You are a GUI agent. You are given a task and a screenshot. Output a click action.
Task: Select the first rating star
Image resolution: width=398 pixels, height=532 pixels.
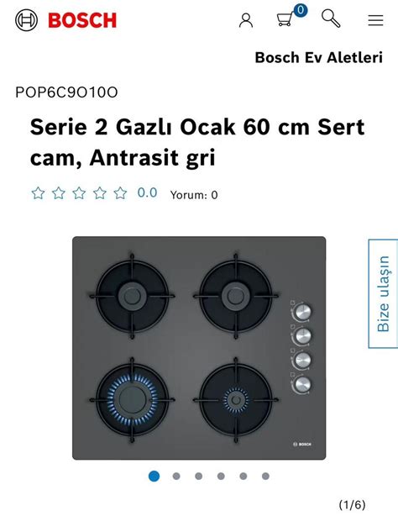click(38, 193)
